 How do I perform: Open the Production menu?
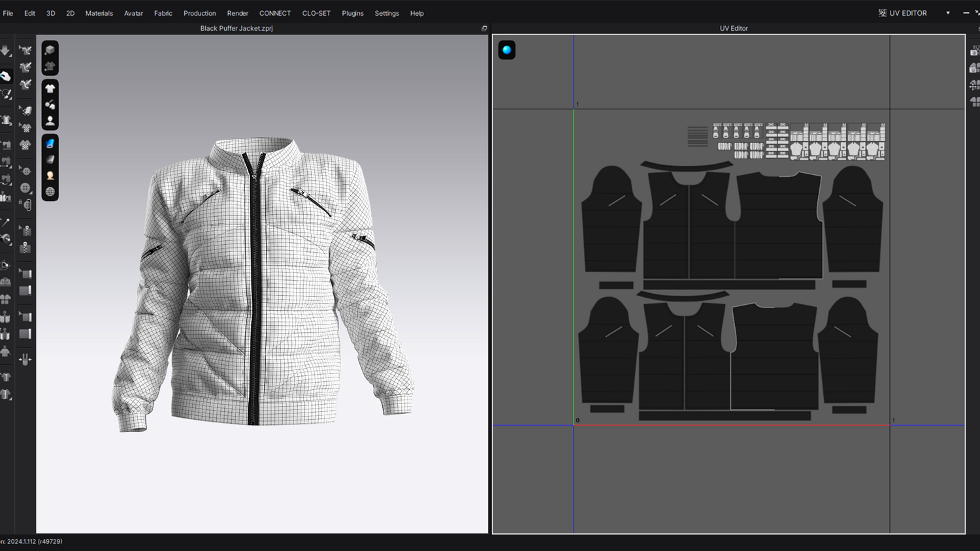click(200, 13)
